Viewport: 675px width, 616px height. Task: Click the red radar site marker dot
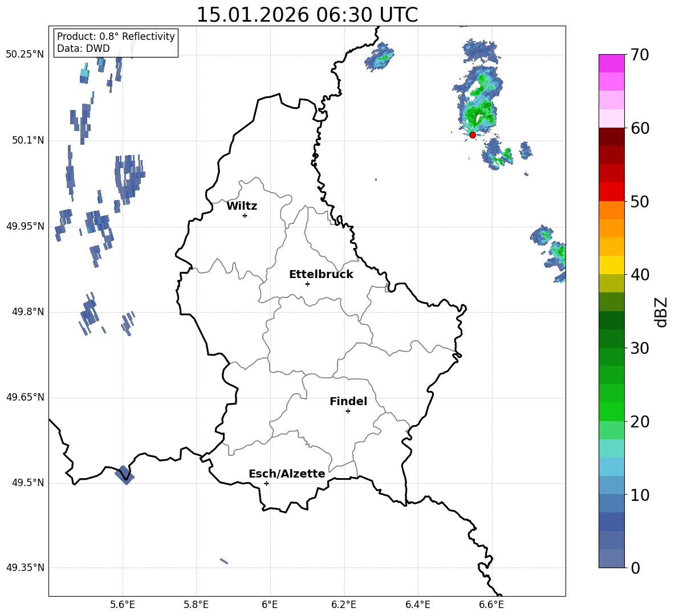point(473,135)
